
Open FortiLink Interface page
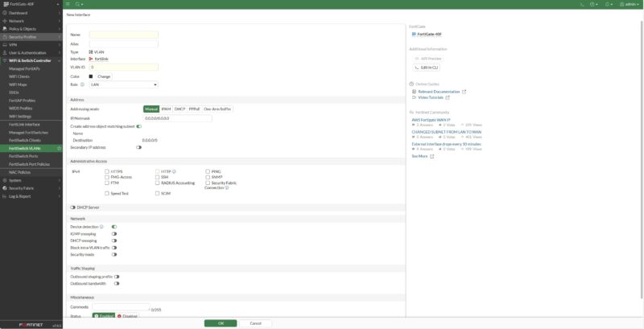coord(25,125)
